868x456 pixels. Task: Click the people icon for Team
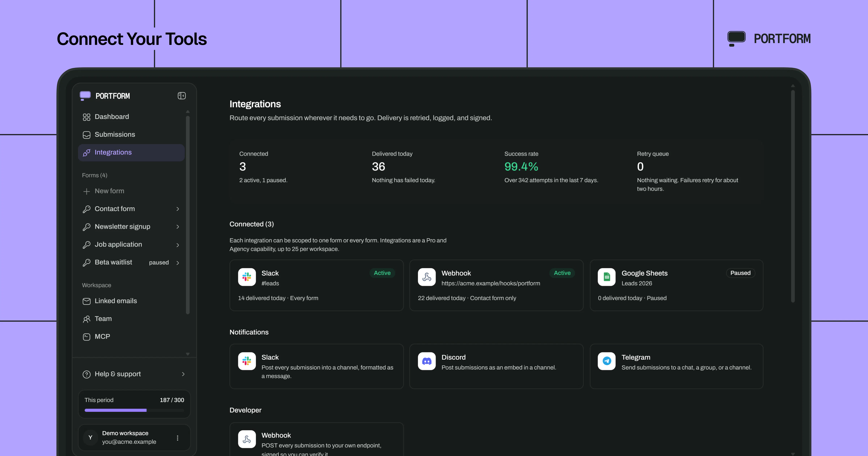point(87,319)
